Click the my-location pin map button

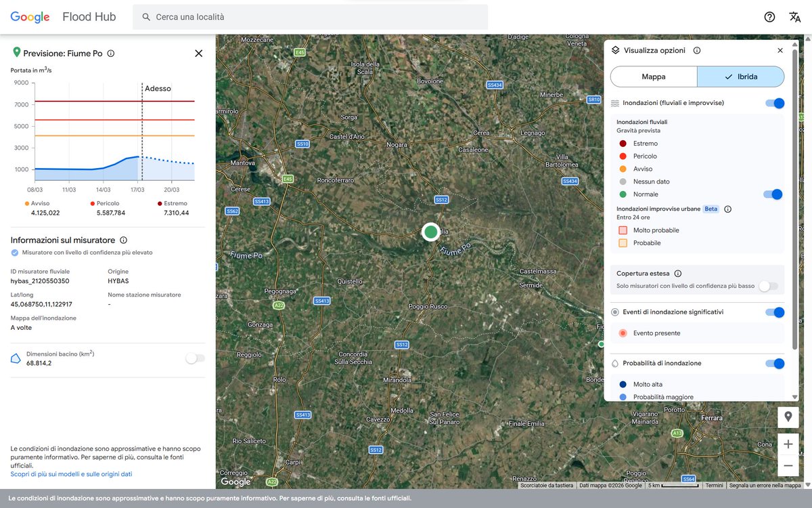tap(788, 417)
